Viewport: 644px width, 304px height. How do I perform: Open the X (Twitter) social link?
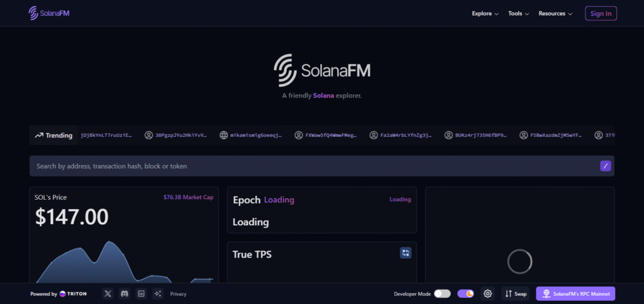click(x=108, y=294)
